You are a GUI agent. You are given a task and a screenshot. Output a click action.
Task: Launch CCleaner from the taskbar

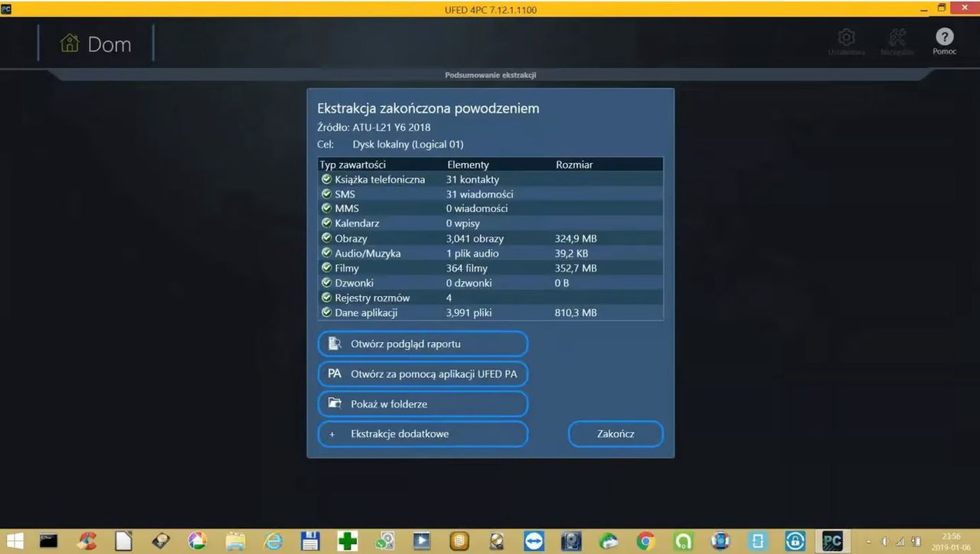coord(87,541)
